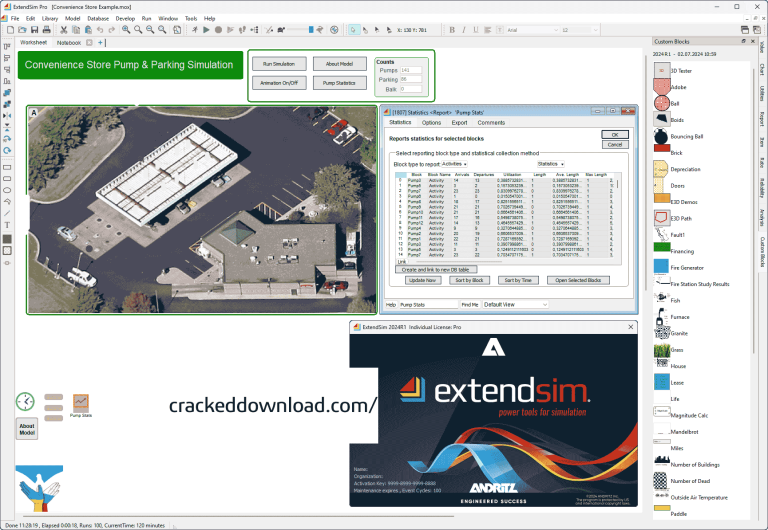This screenshot has width=768, height=530.
Task: Click the Redo arrow icon
Action: coord(112,30)
